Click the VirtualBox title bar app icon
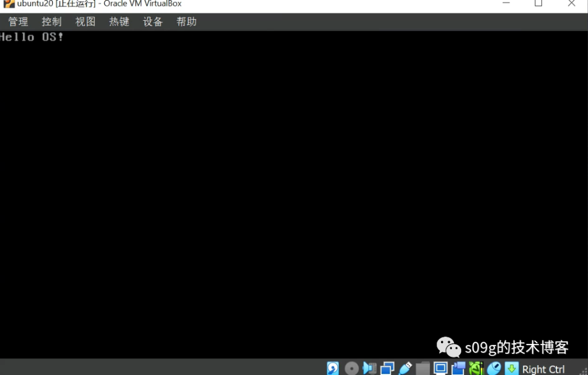Image resolution: width=588 pixels, height=375 pixels. pos(9,4)
